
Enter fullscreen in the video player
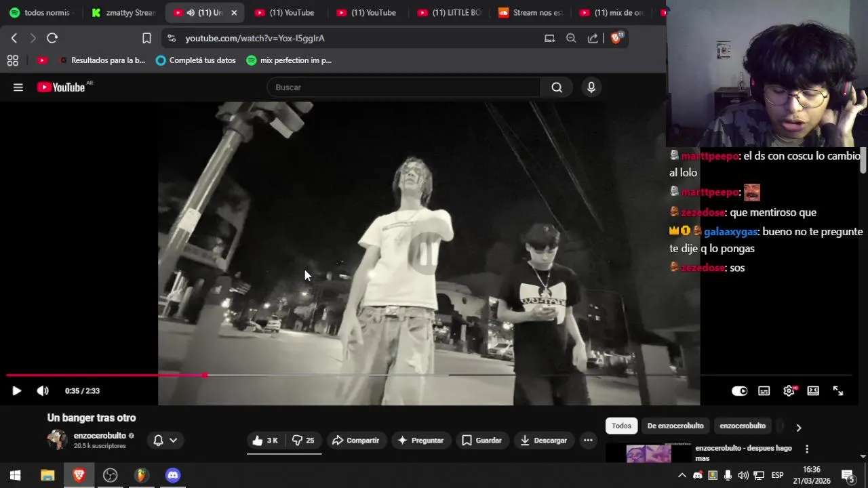[838, 391]
